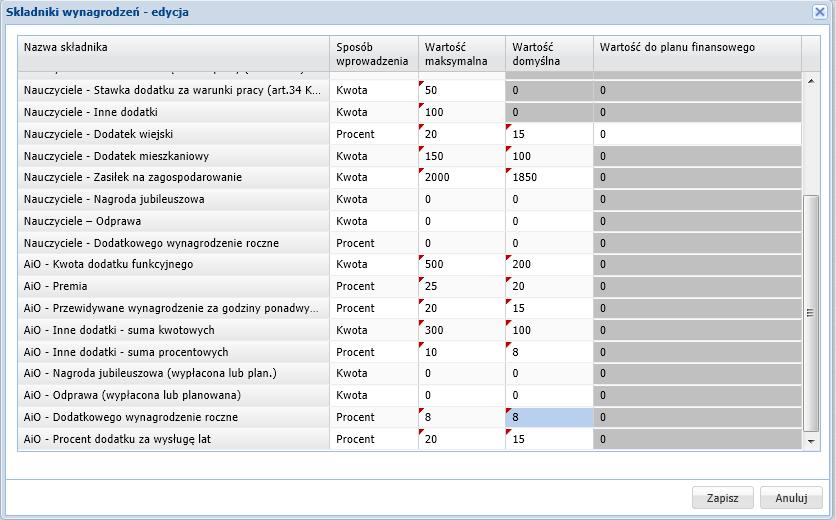Select row AiO - Inne dodatki - suma procentowych
Image resolution: width=836 pixels, height=520 pixels.
click(x=409, y=351)
